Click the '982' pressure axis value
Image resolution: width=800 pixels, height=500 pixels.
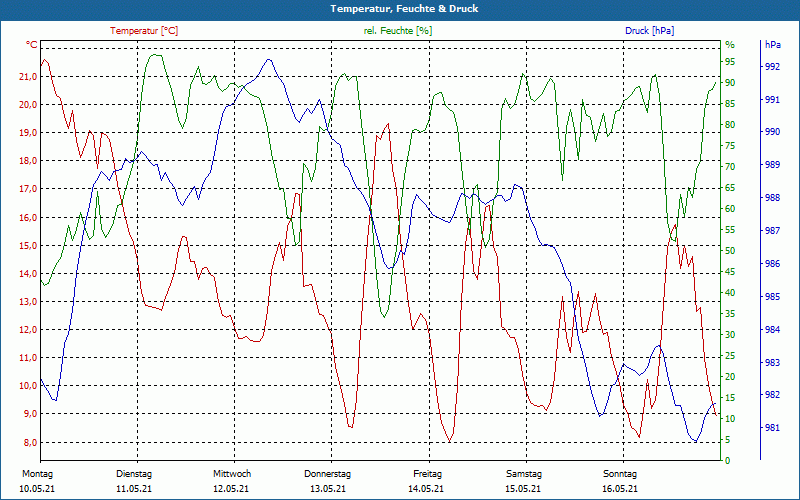tap(773, 395)
